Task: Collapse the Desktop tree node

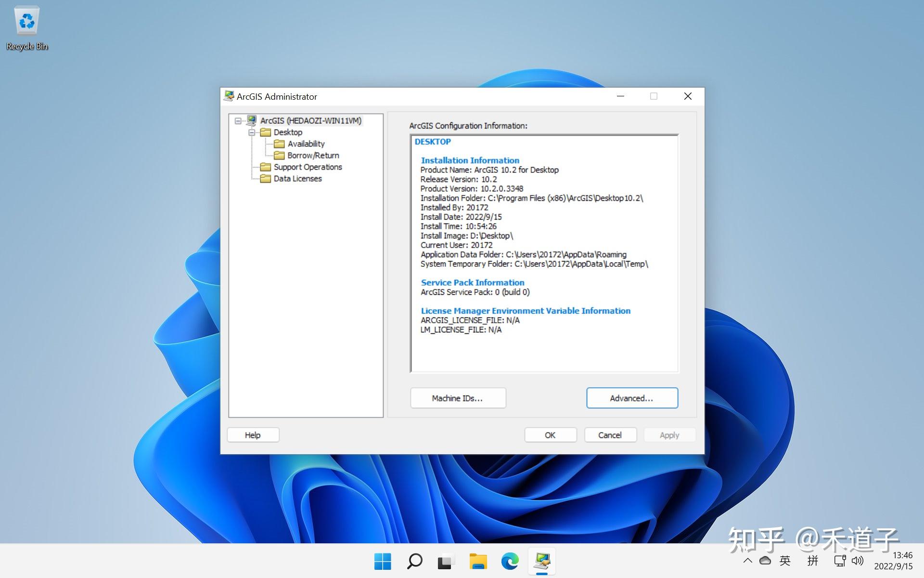Action: click(251, 132)
